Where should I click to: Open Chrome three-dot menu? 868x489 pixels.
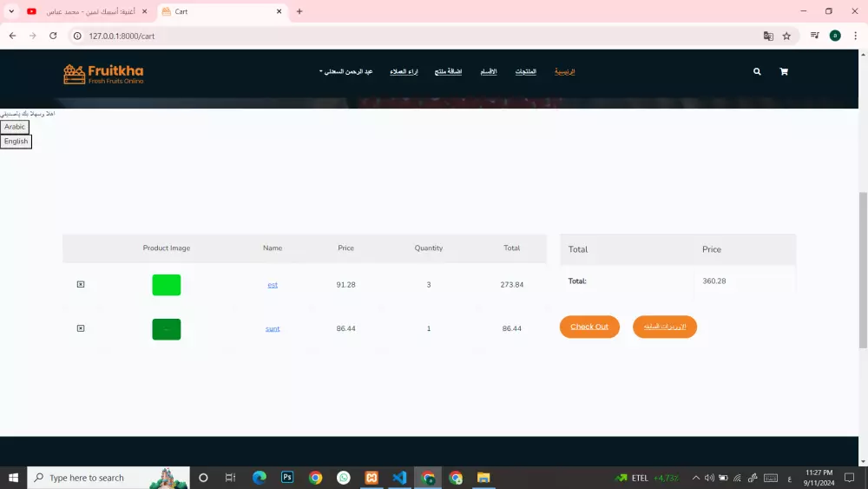click(855, 36)
